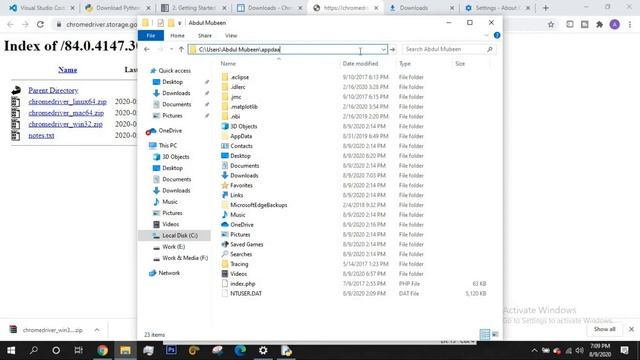The height and width of the screenshot is (360, 640).
Task: Open the Home ribbon tab
Action: pos(177,36)
